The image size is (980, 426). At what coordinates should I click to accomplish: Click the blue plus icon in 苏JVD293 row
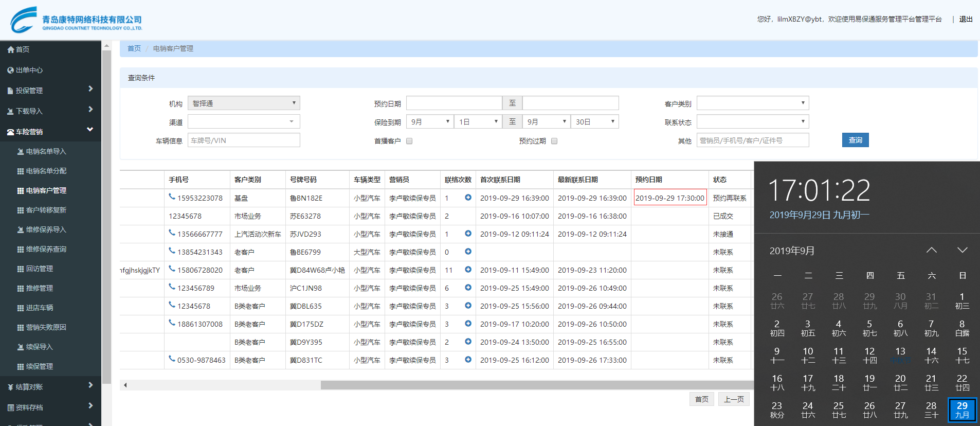tap(468, 234)
